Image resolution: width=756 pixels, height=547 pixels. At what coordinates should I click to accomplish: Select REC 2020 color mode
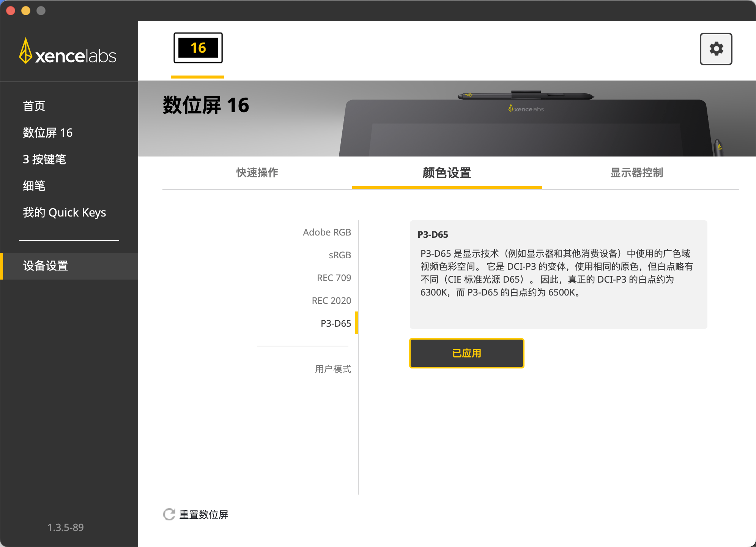[x=331, y=300]
